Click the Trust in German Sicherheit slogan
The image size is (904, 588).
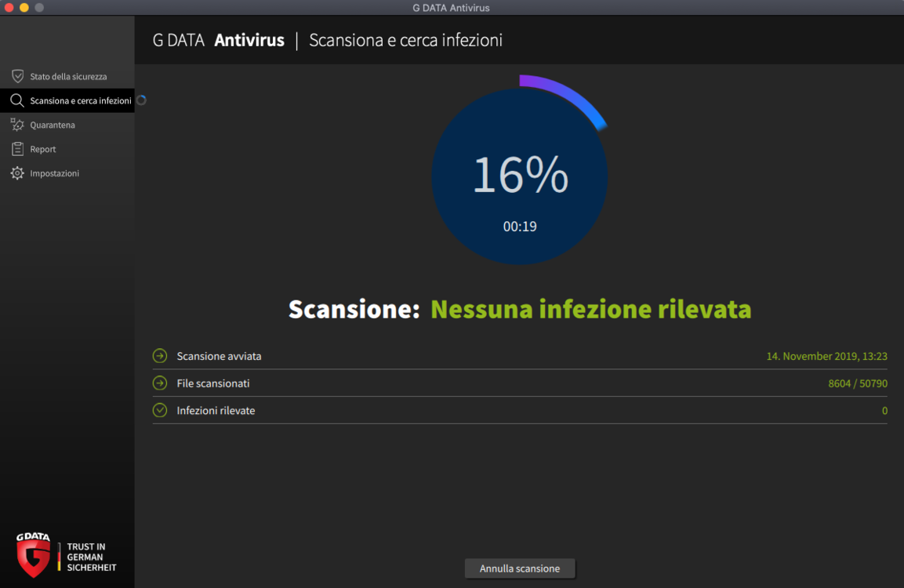click(91, 557)
